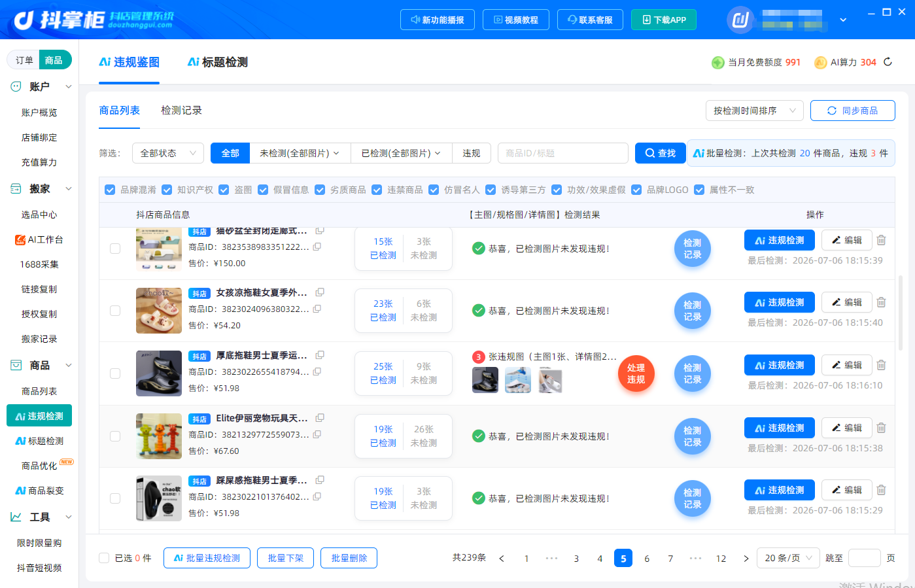Viewport: 915px width, 588px height.
Task: Click 检测记录 circle for Elite伊丽宠物玩具
Action: 693,436
